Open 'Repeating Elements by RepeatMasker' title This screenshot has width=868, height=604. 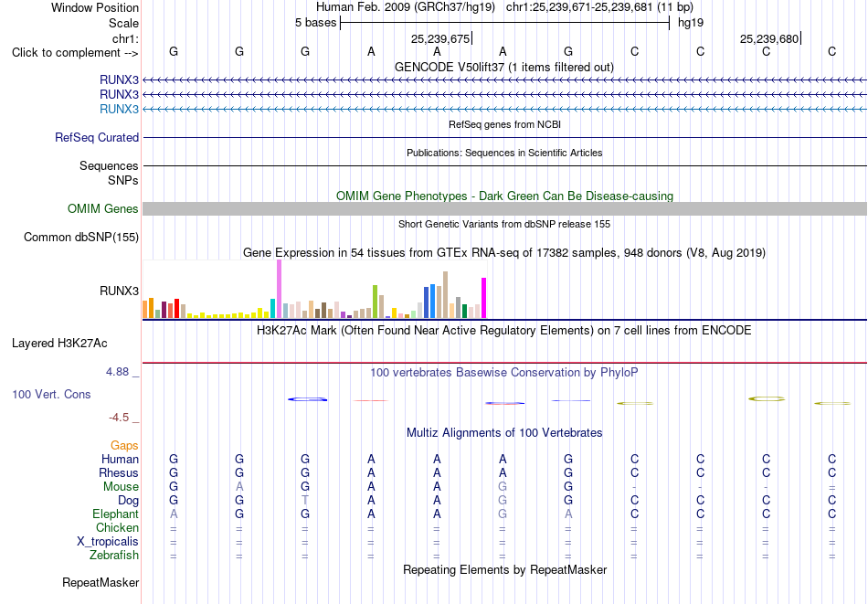504,569
